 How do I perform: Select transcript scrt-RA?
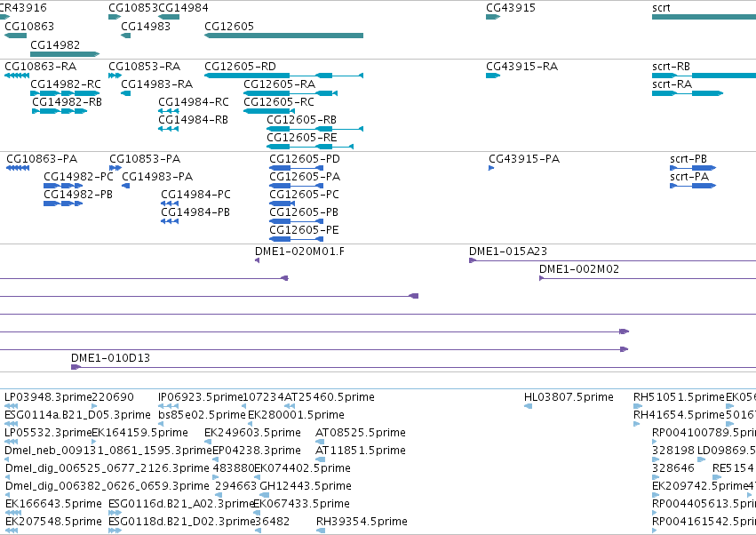coord(688,93)
